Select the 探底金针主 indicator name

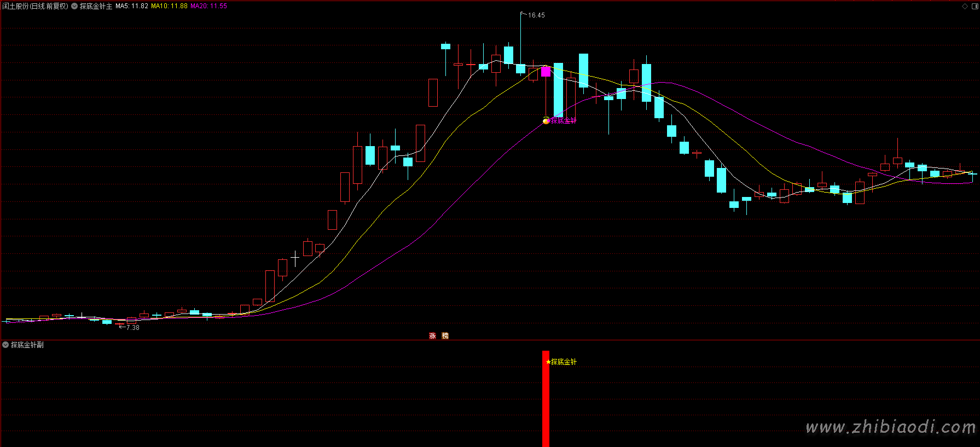point(96,6)
